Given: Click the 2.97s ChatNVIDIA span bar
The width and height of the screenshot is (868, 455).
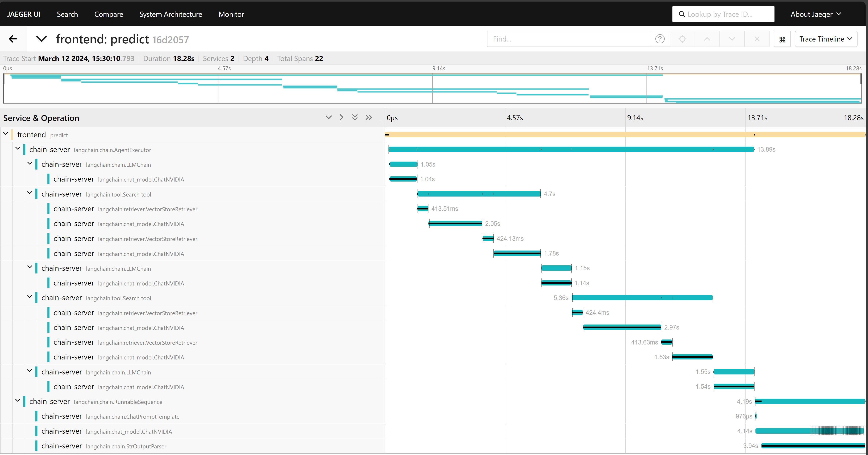Looking at the screenshot, I should (622, 327).
